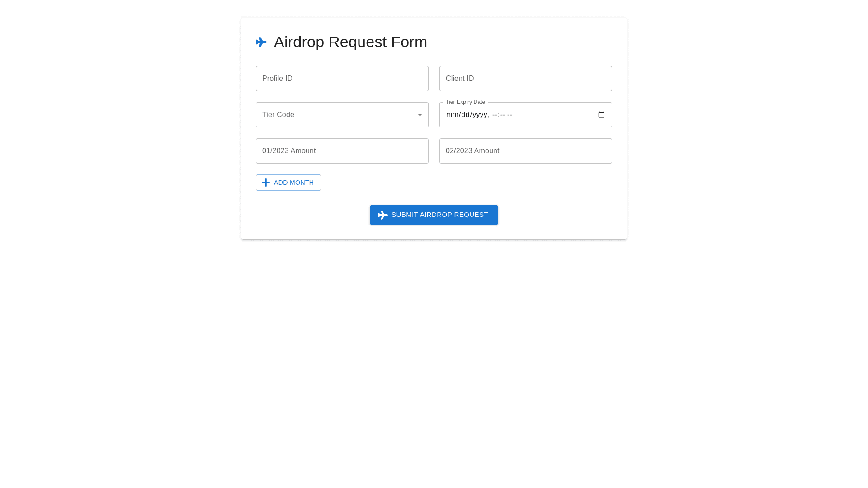Click the airplane icon inside the submit button
The height and width of the screenshot is (488, 868).
click(382, 215)
